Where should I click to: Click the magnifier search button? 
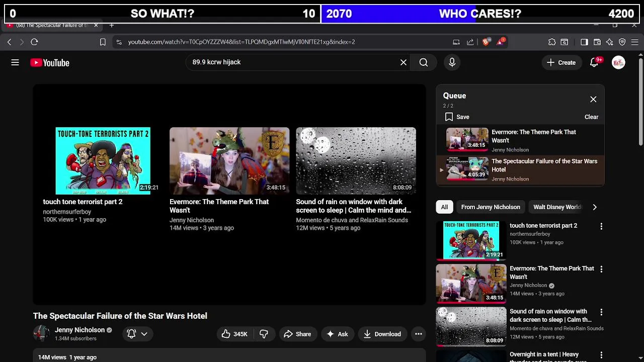tap(424, 62)
